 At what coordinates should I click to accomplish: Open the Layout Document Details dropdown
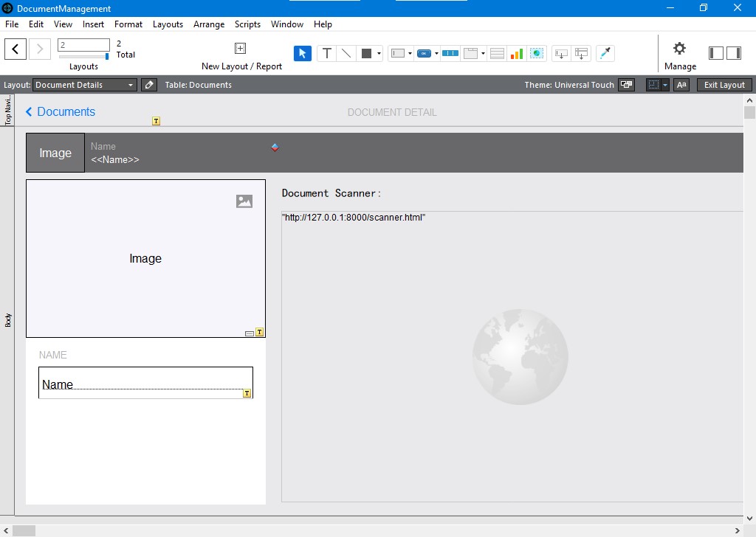click(x=85, y=85)
